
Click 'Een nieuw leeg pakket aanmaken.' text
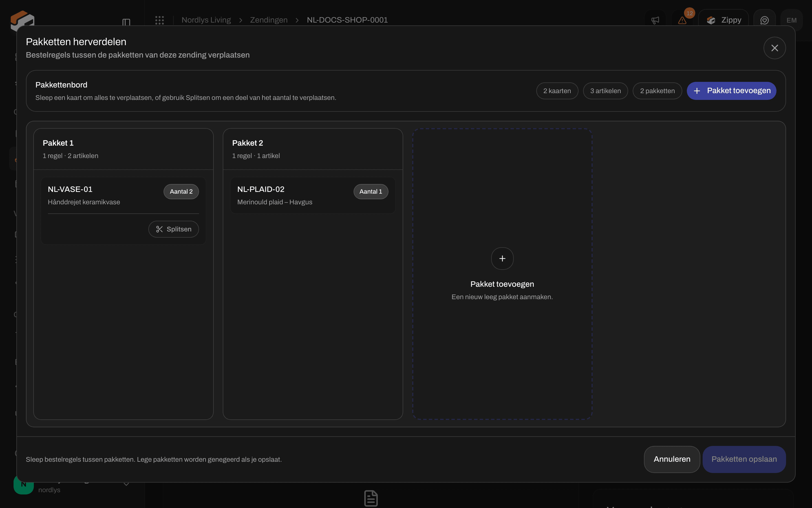[x=502, y=297]
